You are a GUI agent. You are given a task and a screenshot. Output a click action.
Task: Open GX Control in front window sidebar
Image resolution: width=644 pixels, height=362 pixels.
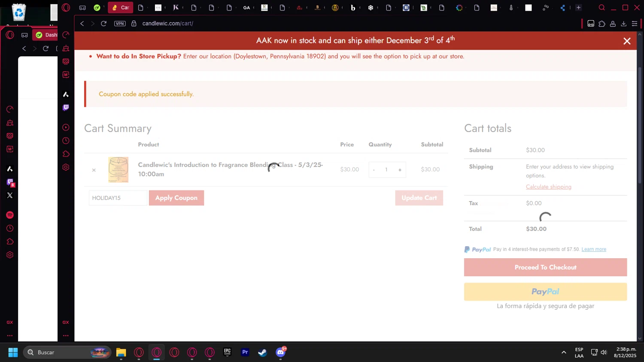(x=66, y=35)
